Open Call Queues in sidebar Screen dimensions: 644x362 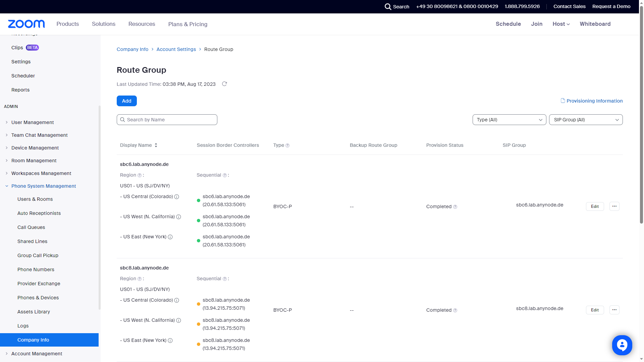(31, 227)
